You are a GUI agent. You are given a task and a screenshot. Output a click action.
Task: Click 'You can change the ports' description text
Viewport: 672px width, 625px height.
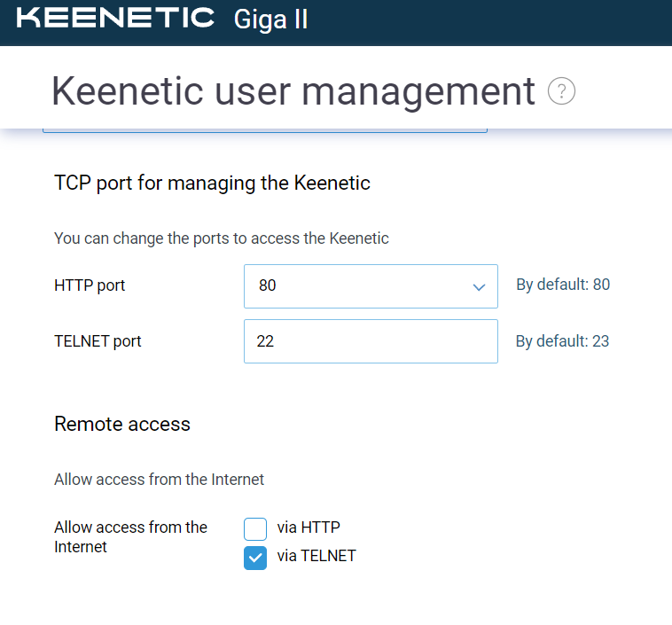pyautogui.click(x=222, y=238)
